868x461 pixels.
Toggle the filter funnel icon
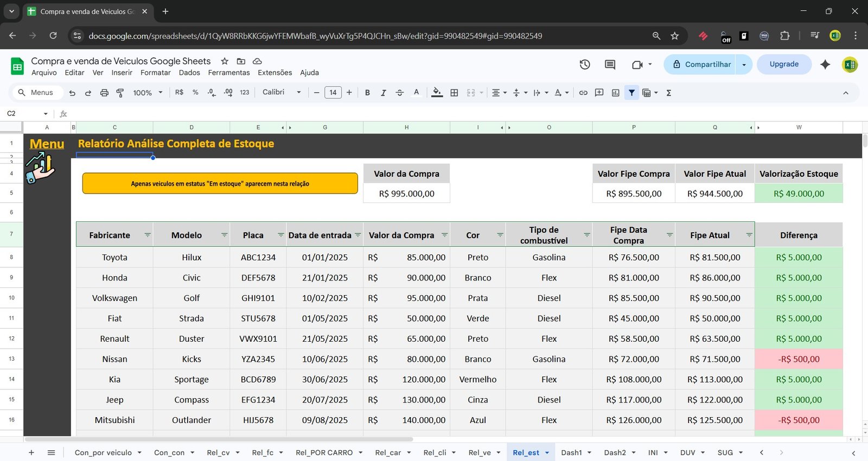[x=631, y=93]
